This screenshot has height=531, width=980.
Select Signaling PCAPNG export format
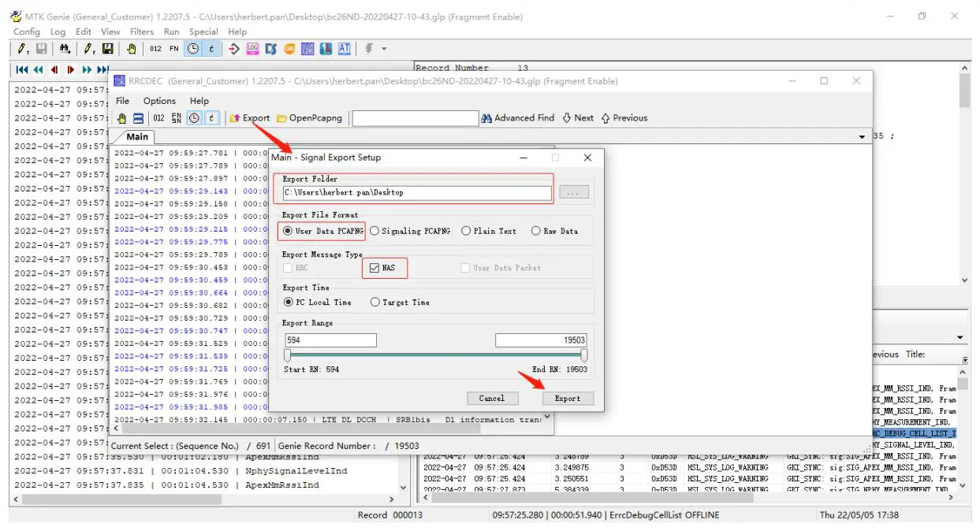(410, 231)
